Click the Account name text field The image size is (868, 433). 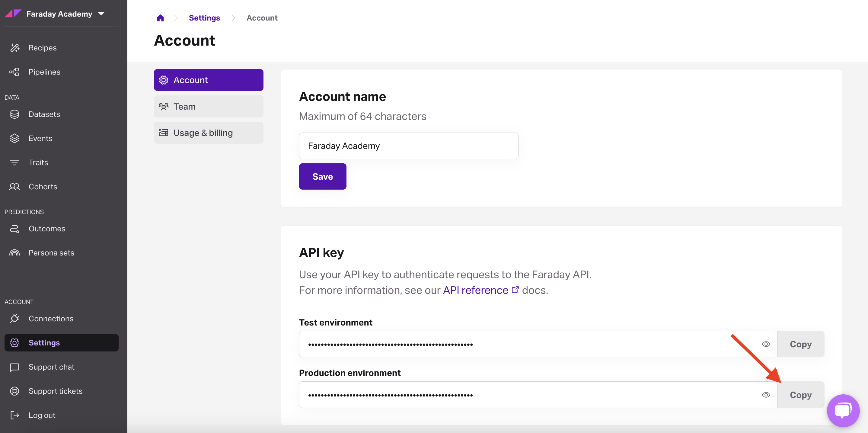[408, 146]
